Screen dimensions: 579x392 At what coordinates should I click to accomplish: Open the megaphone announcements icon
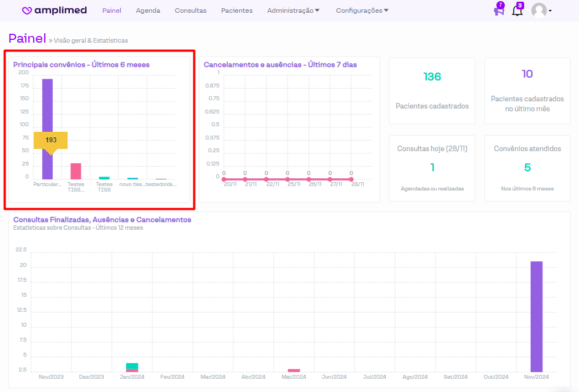click(x=499, y=11)
